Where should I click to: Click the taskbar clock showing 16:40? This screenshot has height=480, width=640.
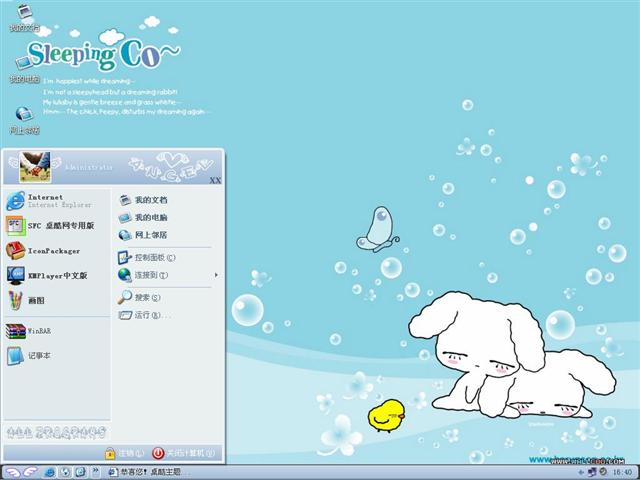pyautogui.click(x=622, y=473)
